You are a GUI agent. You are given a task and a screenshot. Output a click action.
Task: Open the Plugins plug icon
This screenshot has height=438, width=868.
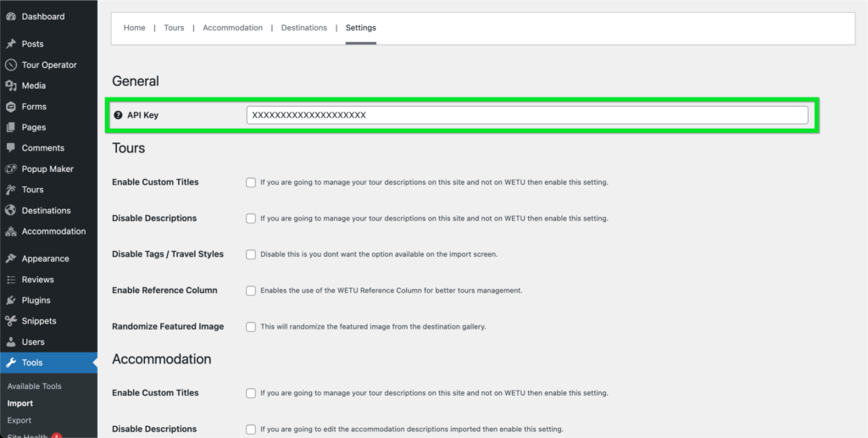[x=10, y=300]
